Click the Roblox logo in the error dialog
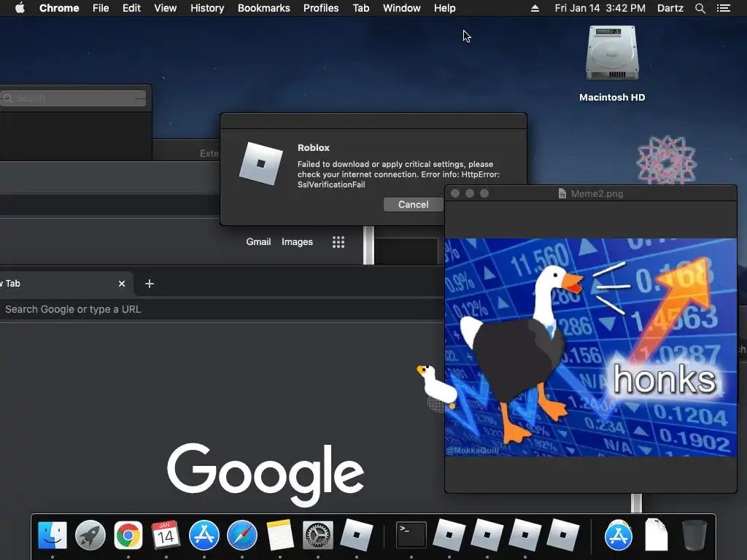The image size is (747, 560). pyautogui.click(x=260, y=164)
